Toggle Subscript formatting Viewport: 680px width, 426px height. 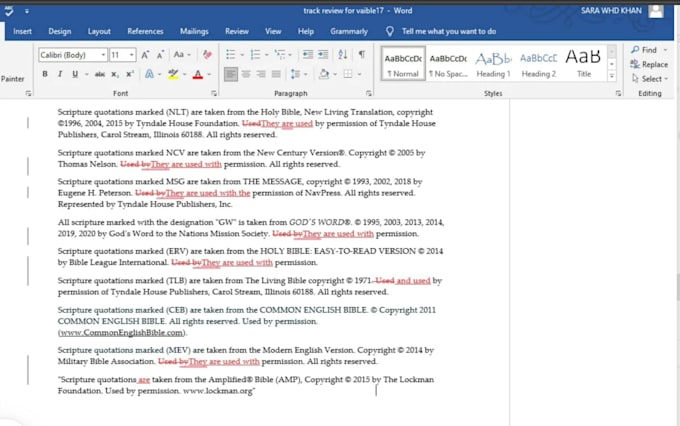pyautogui.click(x=115, y=74)
